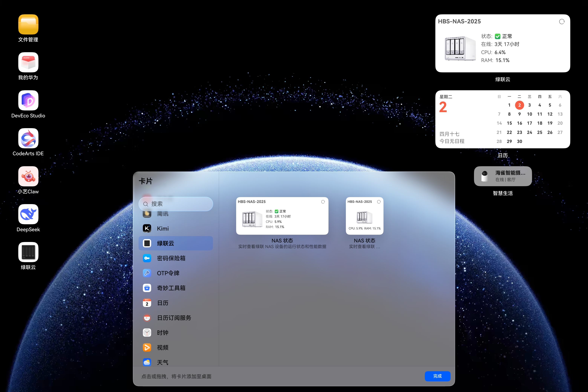The height and width of the screenshot is (392, 588).
Task: Open the 海雀智能摄… camera card
Action: [503, 176]
